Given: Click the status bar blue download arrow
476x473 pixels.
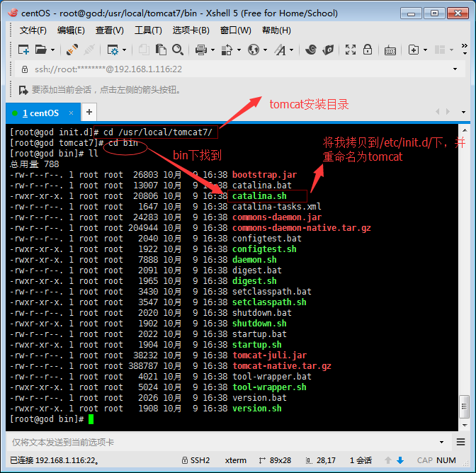Looking at the screenshot, I should coord(400,460).
